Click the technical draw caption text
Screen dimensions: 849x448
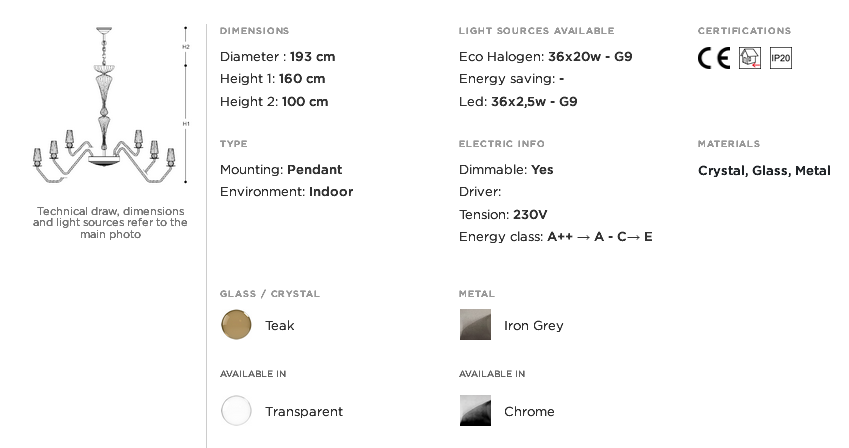coord(110,223)
